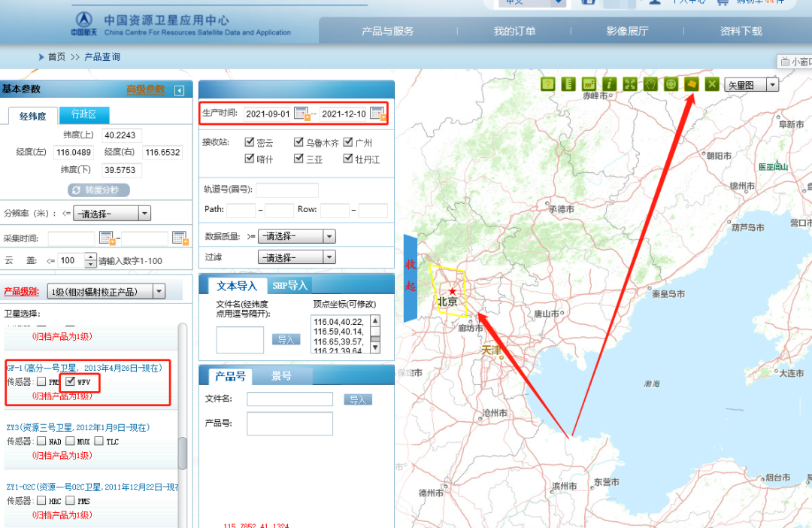Click the ZY3 satellite title link
This screenshot has width=812, height=528.
78,427
